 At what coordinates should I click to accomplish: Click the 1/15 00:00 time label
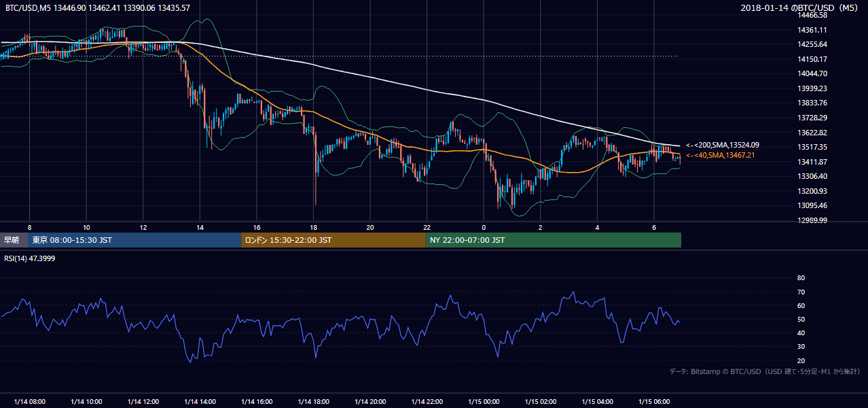483,401
